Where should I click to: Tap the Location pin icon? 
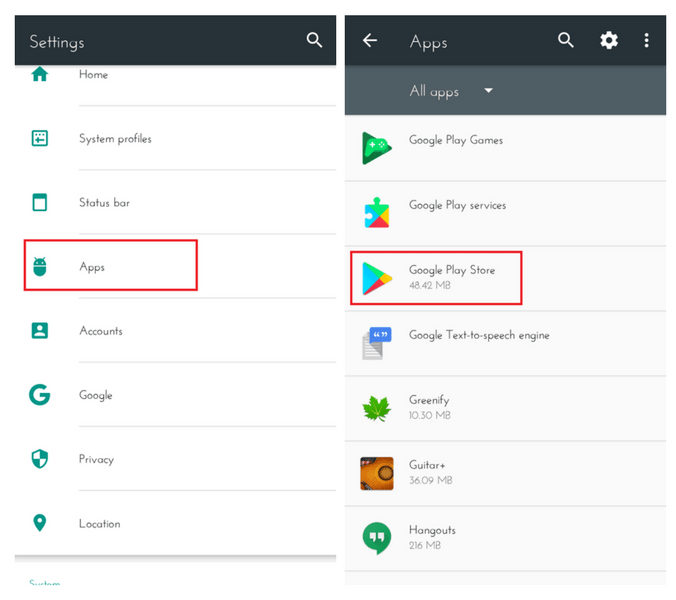pyautogui.click(x=40, y=523)
